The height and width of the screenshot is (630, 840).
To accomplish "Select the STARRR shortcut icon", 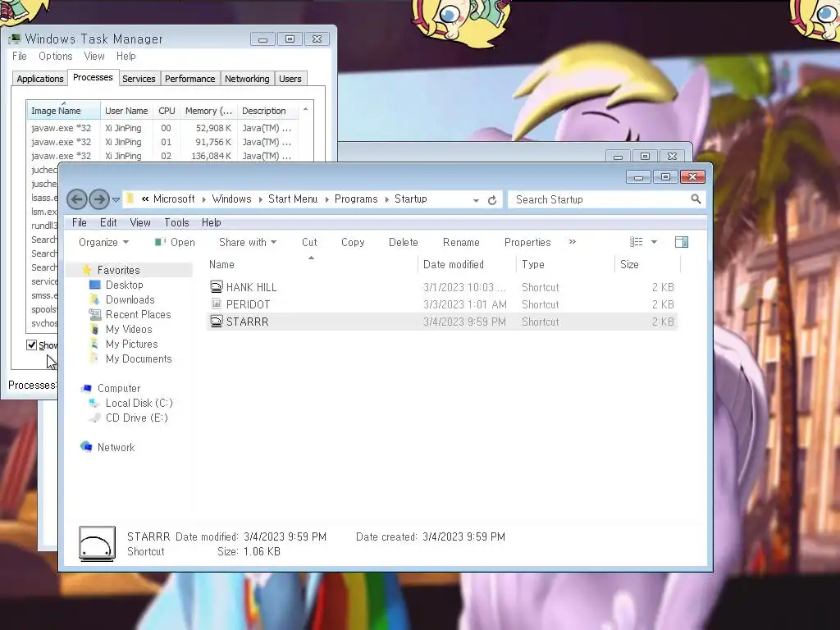I will tap(216, 321).
